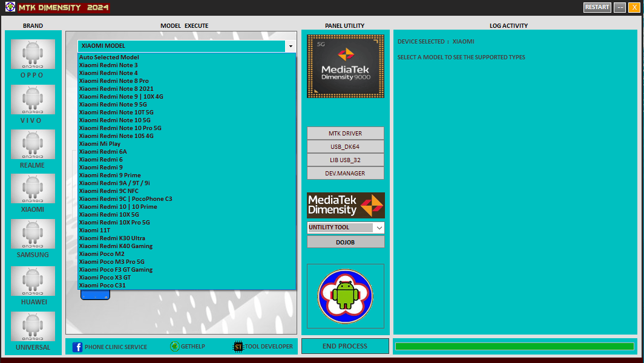Choose Xiaomi Poco X3 GT
Image resolution: width=644 pixels, height=363 pixels.
tap(186, 277)
